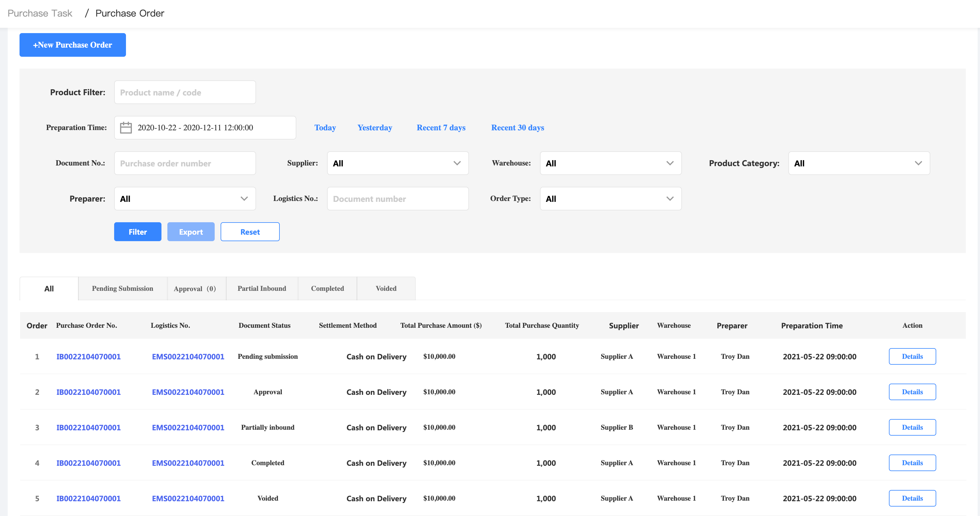980x516 pixels.
Task: Open Details for the Voided order row
Action: pyautogui.click(x=912, y=498)
